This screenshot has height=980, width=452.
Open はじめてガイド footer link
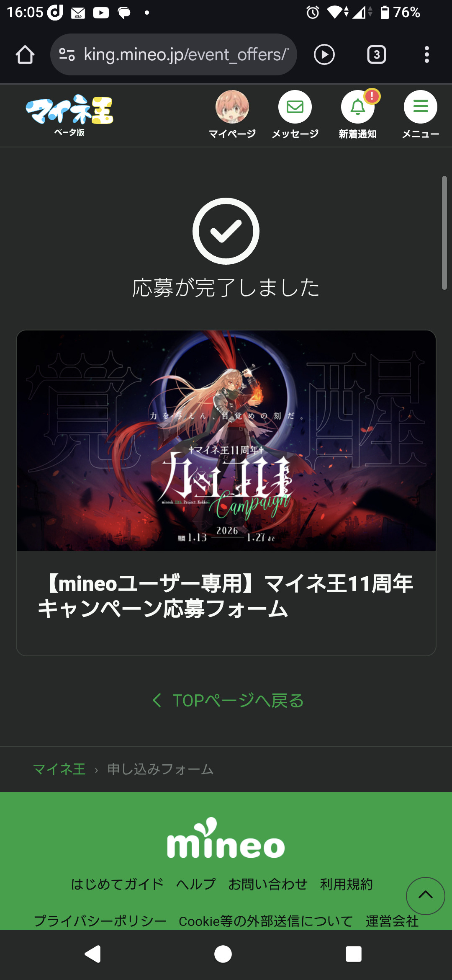[x=117, y=884]
